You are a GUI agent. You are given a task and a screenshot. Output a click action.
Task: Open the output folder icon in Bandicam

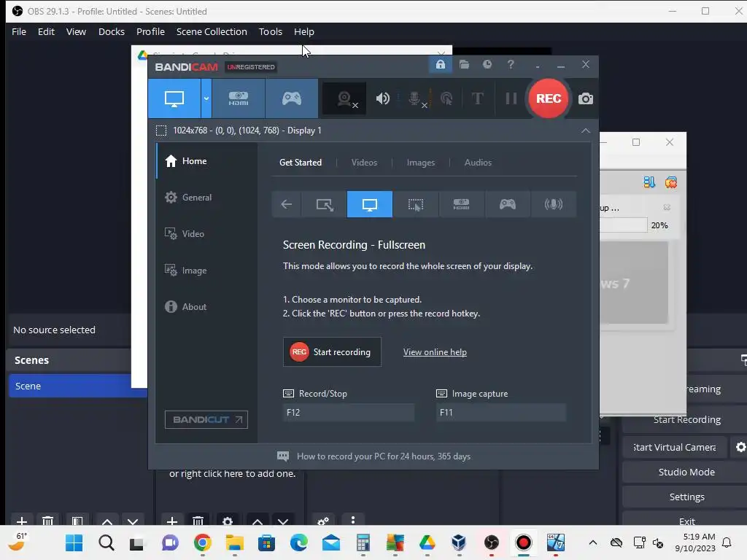point(464,64)
